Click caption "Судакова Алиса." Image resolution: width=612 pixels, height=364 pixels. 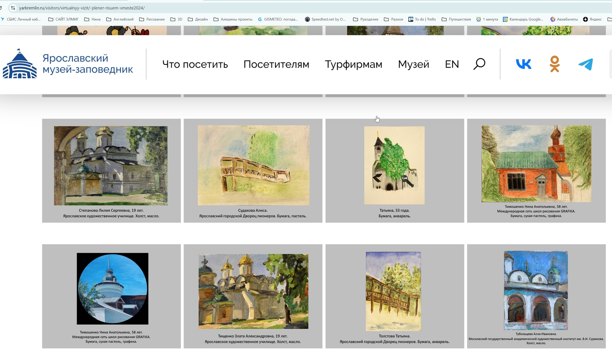tap(253, 210)
